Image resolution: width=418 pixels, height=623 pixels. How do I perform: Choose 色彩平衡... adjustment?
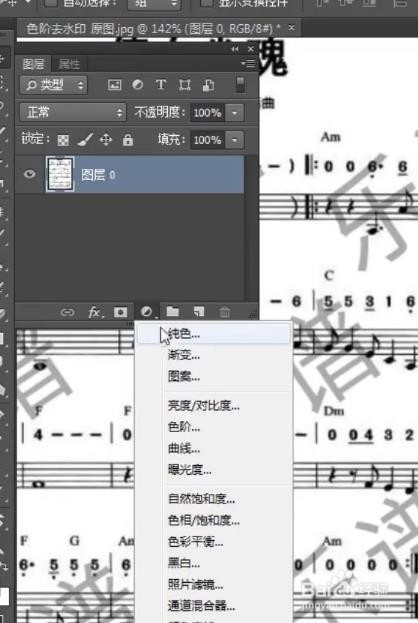coord(213,542)
